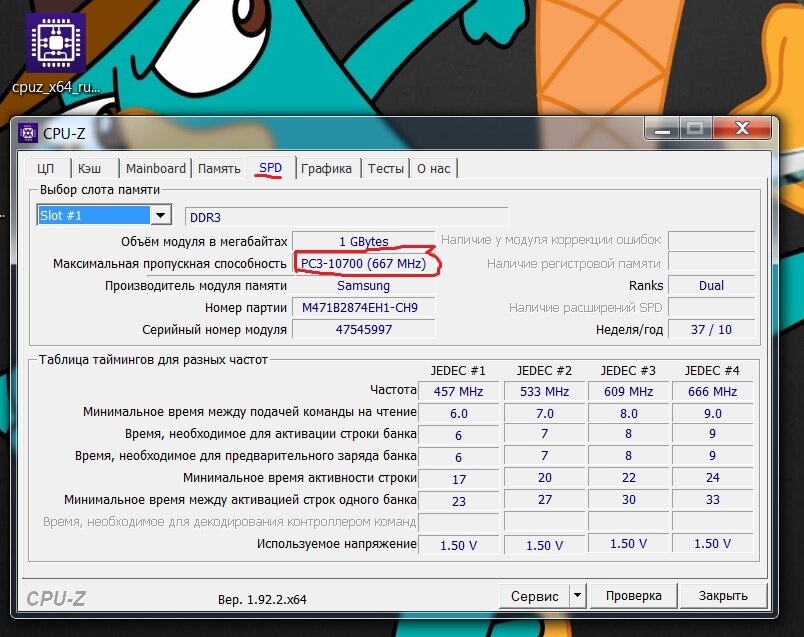Click the JEDEC #4 bank cycle value 33

point(713,500)
